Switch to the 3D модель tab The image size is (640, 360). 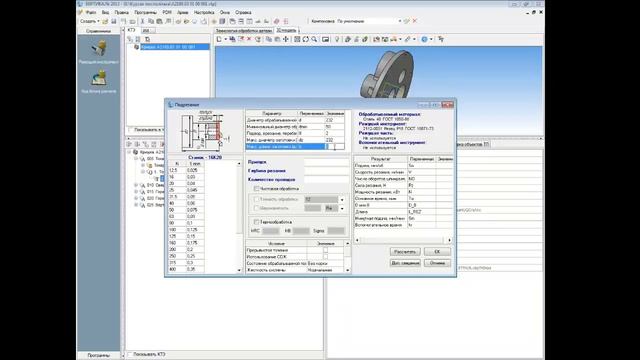pos(286,31)
